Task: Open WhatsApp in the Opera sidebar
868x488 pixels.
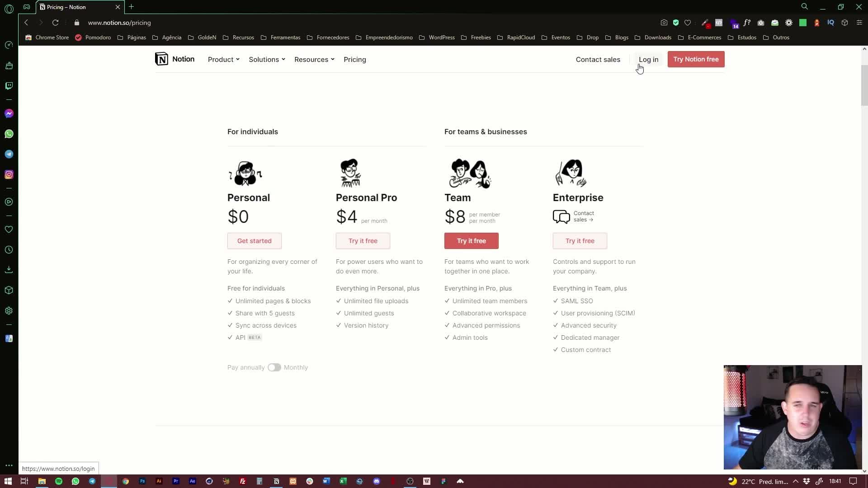Action: click(x=9, y=134)
